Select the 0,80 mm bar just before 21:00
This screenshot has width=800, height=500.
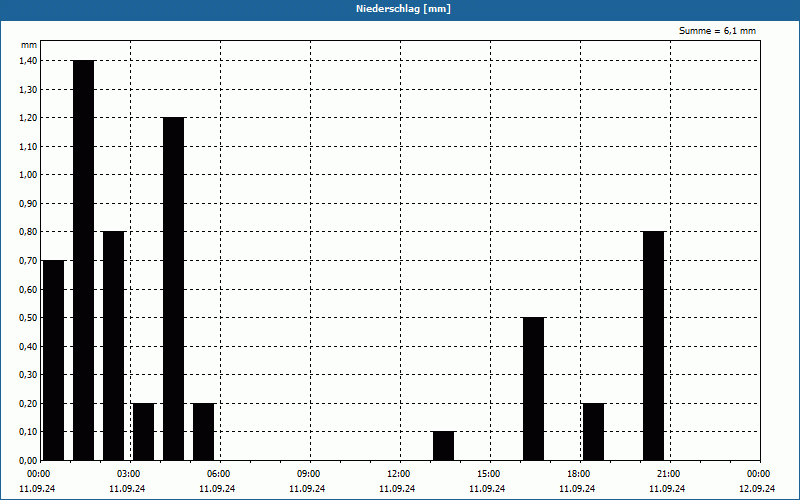654,346
